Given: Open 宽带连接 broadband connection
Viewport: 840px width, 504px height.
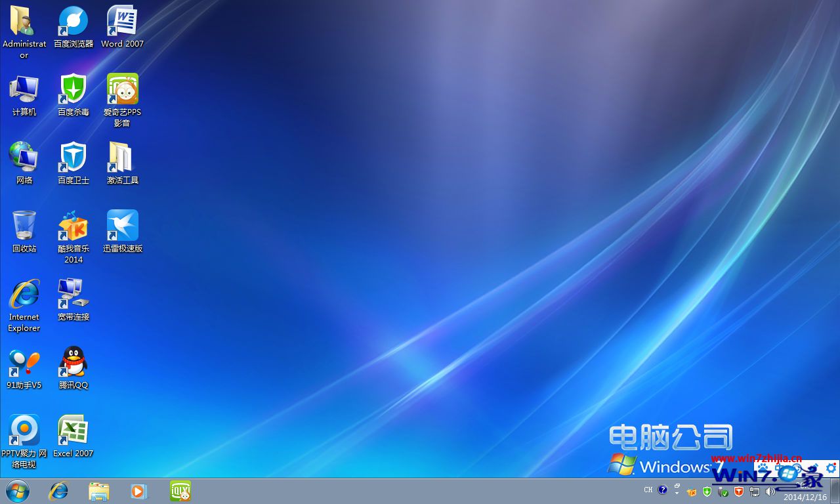Looking at the screenshot, I should (73, 292).
